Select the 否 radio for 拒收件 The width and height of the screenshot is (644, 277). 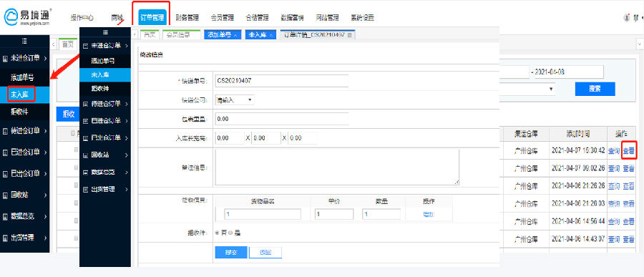coord(218,233)
